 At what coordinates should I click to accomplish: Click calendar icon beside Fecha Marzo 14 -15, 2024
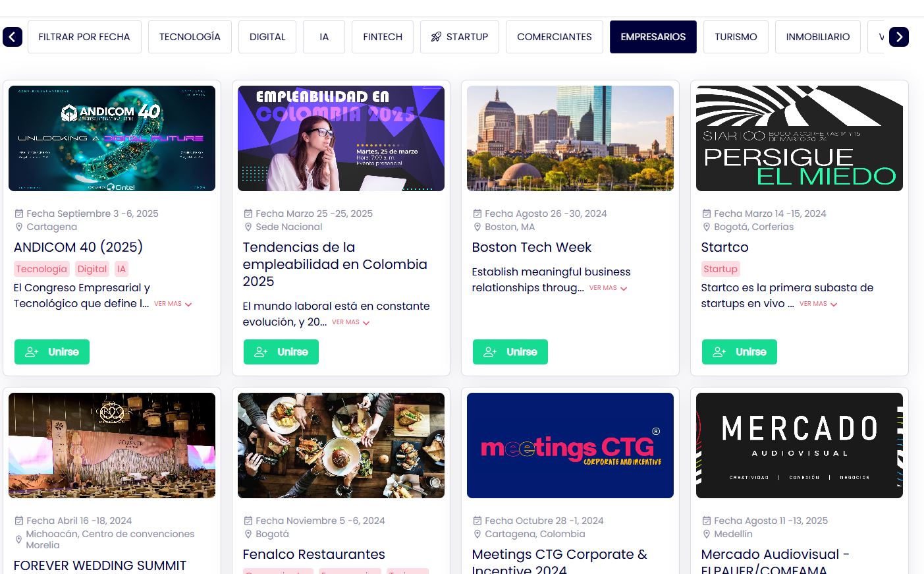(x=707, y=214)
